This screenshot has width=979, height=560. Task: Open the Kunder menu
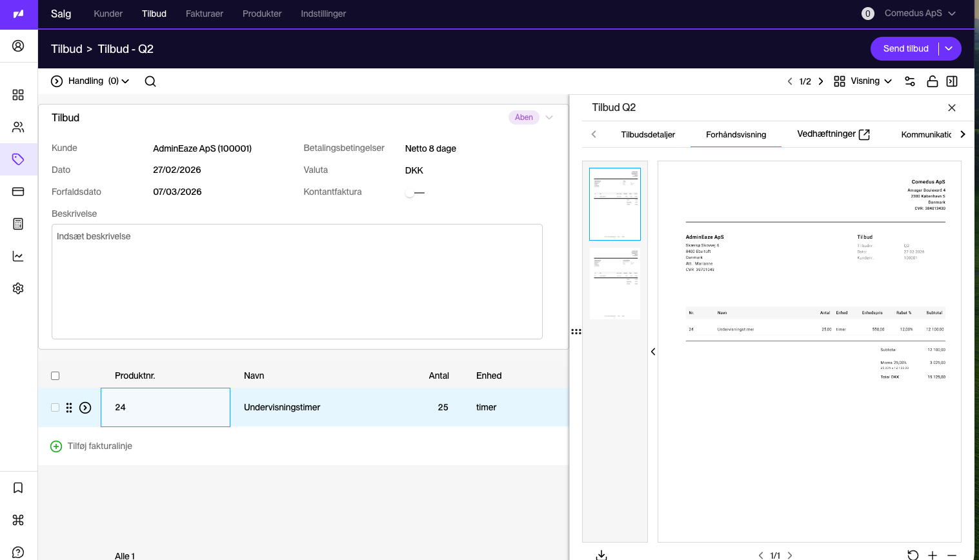pyautogui.click(x=108, y=14)
